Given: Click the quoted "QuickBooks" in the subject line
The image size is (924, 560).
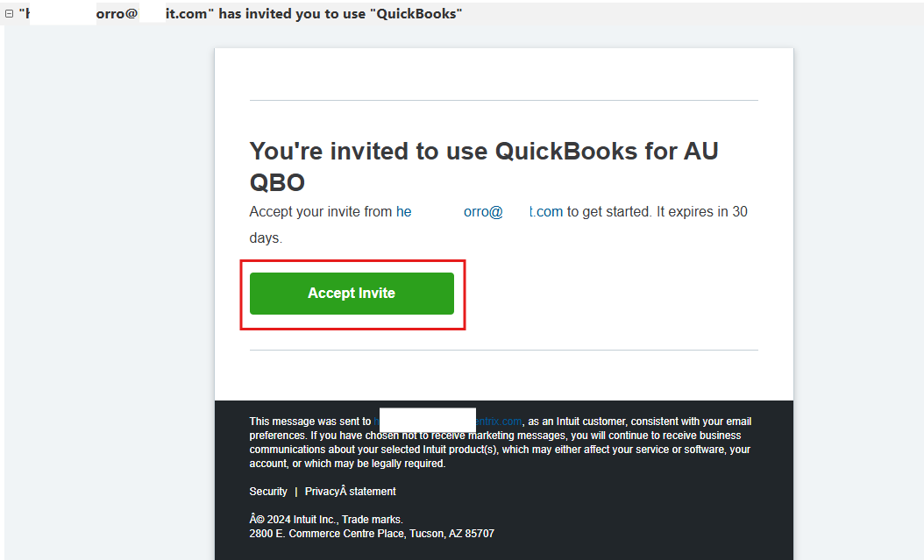Looking at the screenshot, I should [417, 14].
